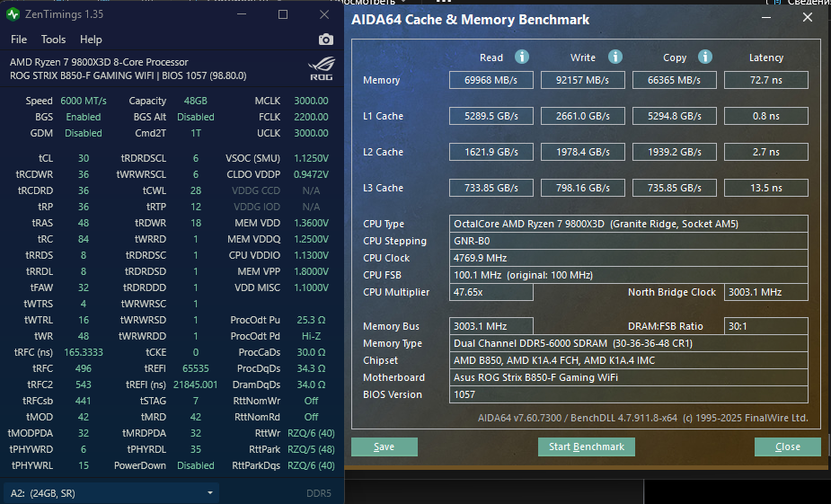The height and width of the screenshot is (504, 831).
Task: Click the CPU Clock field 4769.9 MHz
Action: click(629, 258)
